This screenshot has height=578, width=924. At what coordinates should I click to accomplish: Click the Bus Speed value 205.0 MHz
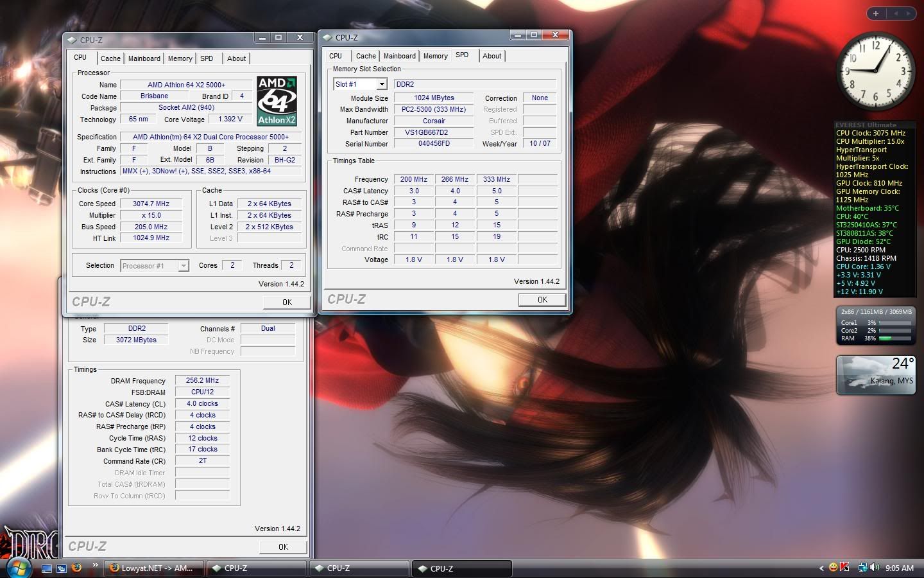[x=151, y=227]
